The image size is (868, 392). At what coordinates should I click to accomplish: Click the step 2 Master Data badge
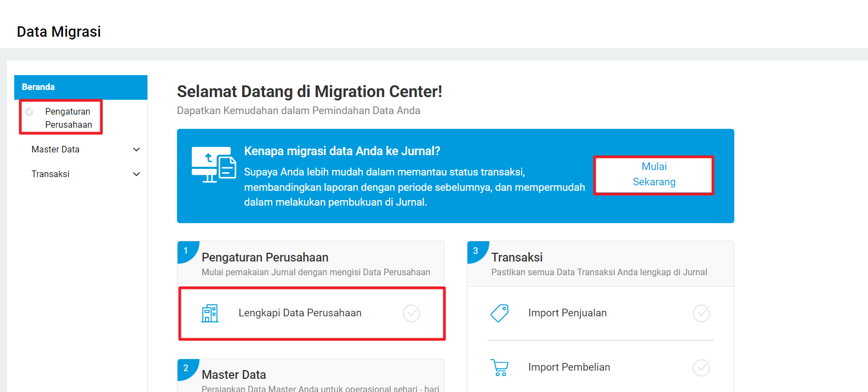pyautogui.click(x=186, y=368)
